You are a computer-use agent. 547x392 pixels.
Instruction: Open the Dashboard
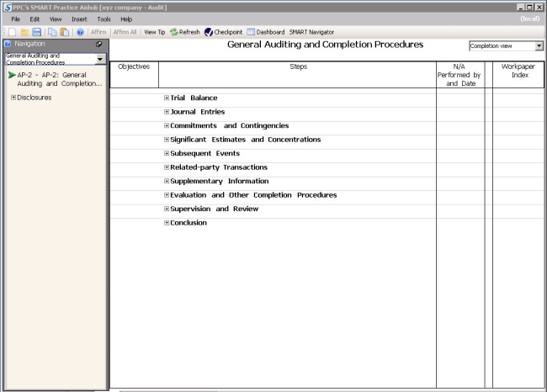pyautogui.click(x=266, y=32)
